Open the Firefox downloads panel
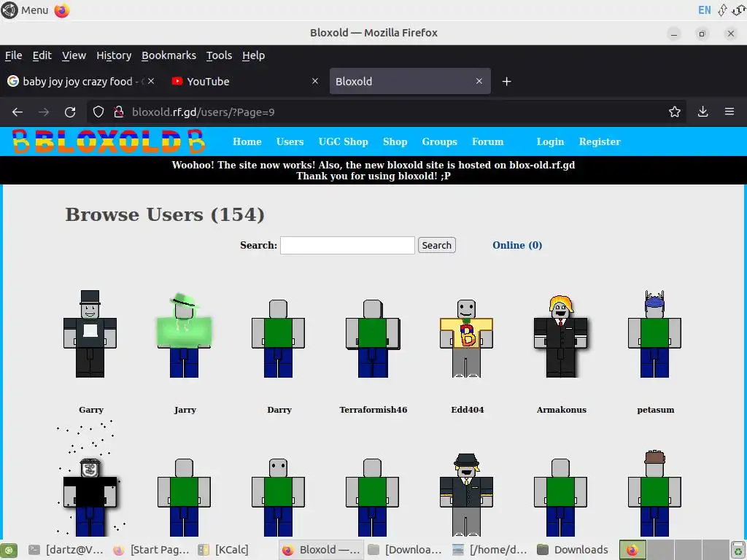Viewport: 747px width, 560px height. click(703, 112)
